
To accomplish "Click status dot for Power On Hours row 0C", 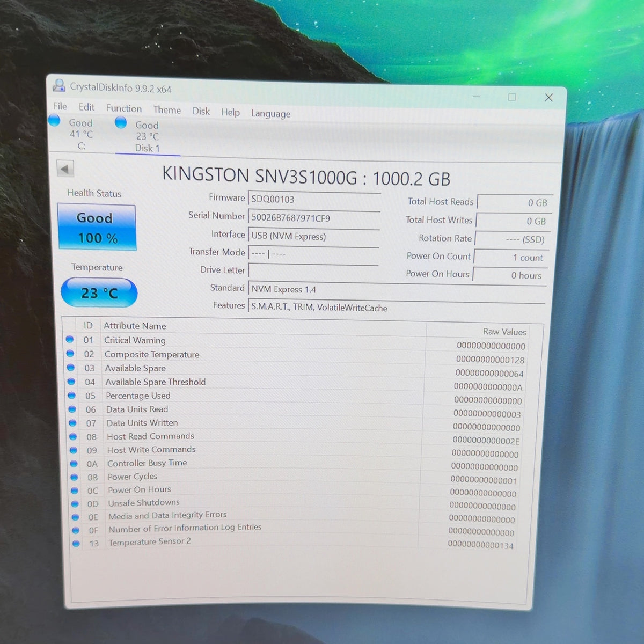I will [x=75, y=490].
